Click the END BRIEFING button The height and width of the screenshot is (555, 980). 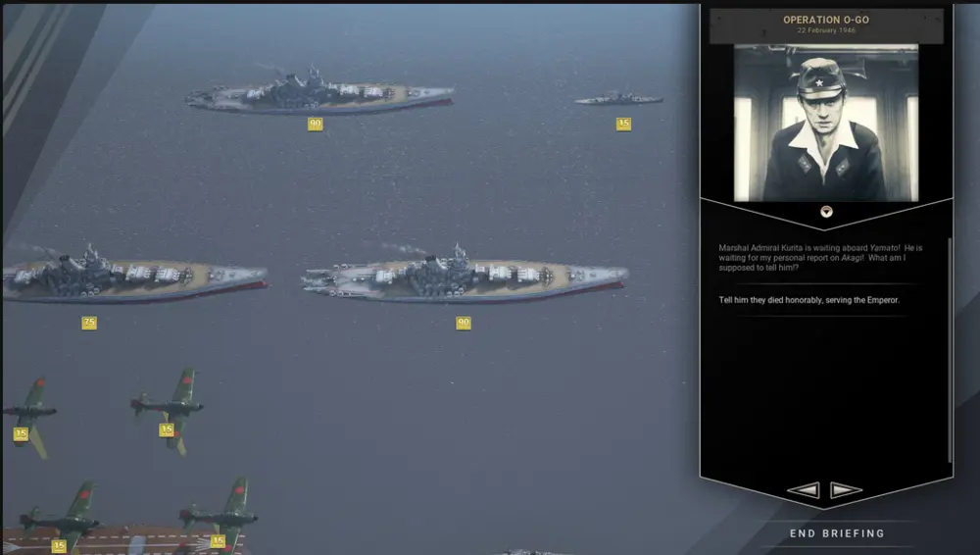pyautogui.click(x=837, y=533)
